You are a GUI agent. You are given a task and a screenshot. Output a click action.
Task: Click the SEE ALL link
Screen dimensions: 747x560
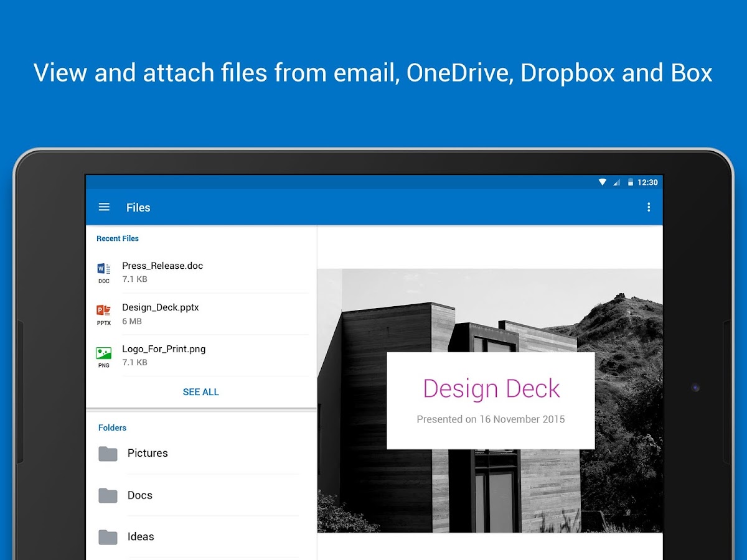[200, 391]
